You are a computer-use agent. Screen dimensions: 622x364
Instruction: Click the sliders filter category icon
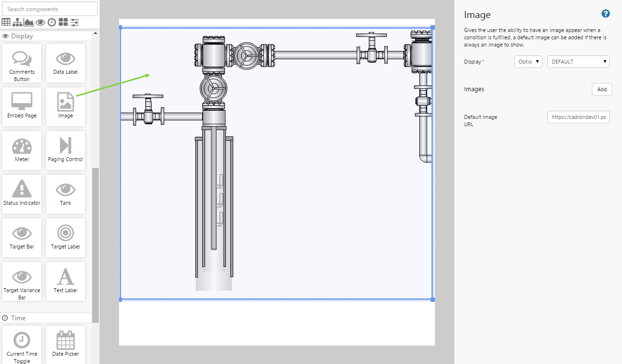[74, 22]
